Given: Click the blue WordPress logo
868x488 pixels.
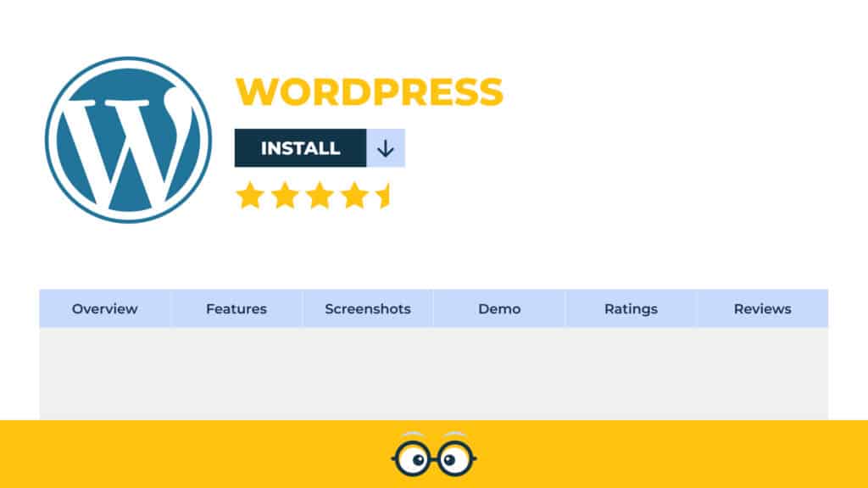Looking at the screenshot, I should 129,140.
